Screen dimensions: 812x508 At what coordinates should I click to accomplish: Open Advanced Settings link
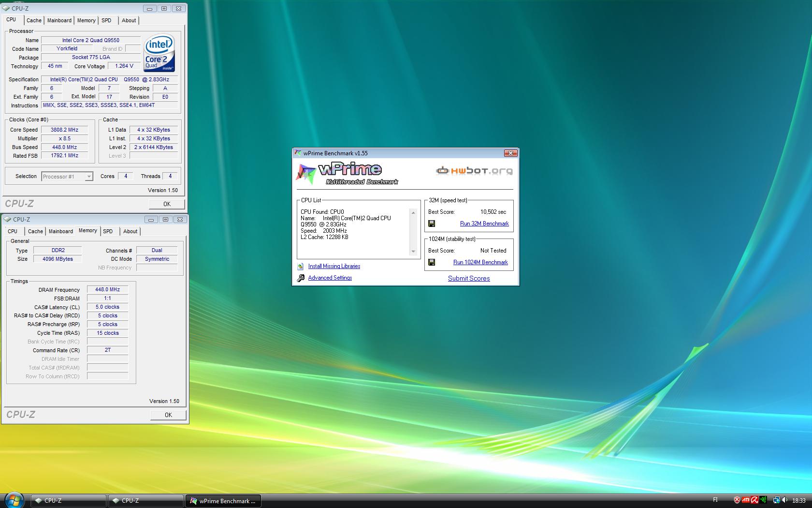330,278
